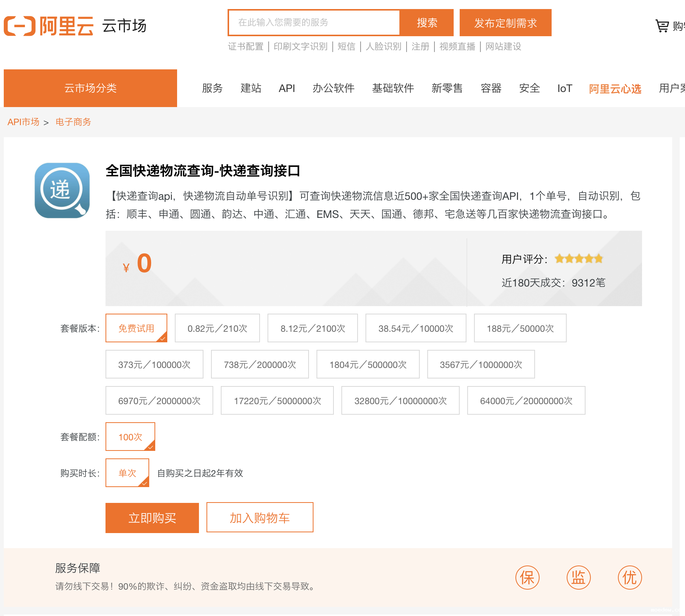Open the 电子商务 breadcrumb link
Image resolution: width=685 pixels, height=616 pixels.
click(73, 122)
